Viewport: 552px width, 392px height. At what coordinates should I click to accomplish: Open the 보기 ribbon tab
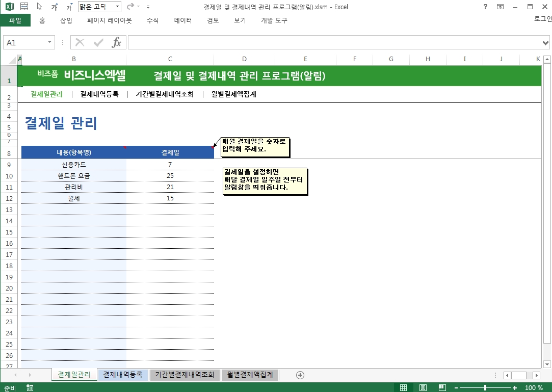click(240, 20)
